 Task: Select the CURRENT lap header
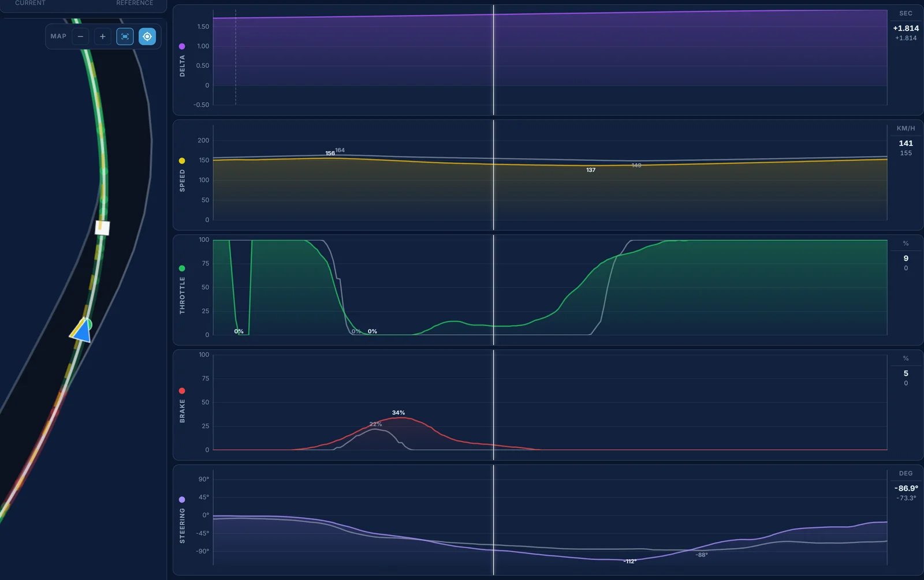pos(30,3)
